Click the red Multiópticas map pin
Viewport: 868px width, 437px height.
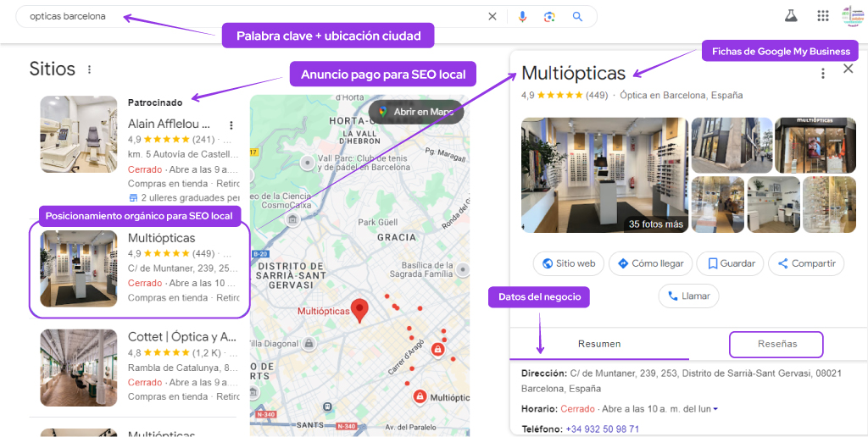click(360, 311)
